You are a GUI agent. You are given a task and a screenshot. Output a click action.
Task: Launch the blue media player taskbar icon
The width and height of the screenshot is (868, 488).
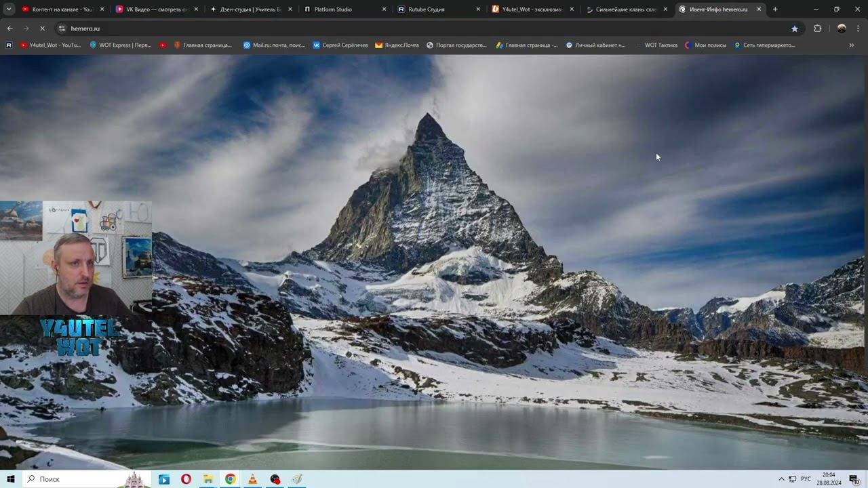(x=163, y=479)
